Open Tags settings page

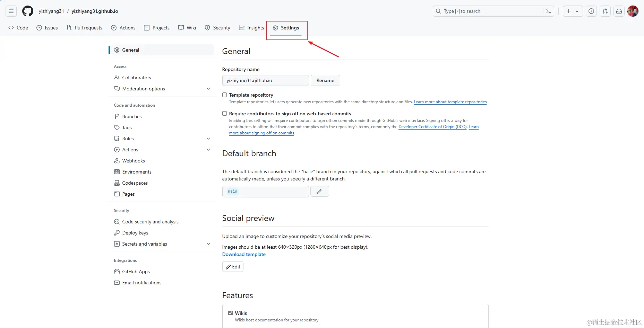pyautogui.click(x=162, y=127)
